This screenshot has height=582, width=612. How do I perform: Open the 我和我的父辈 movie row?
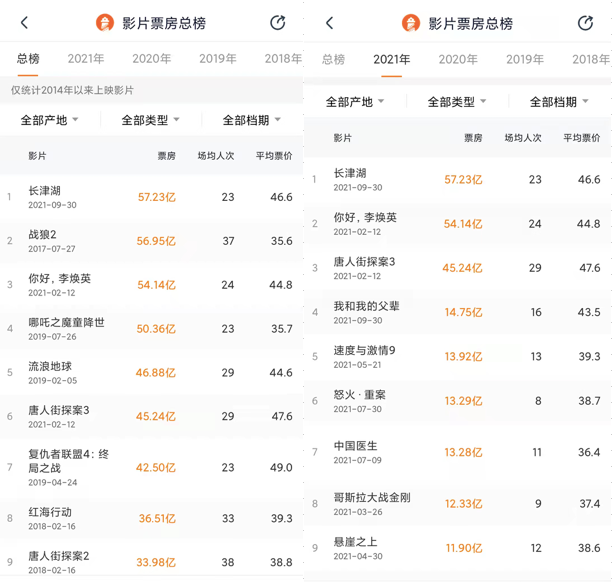coord(458,312)
